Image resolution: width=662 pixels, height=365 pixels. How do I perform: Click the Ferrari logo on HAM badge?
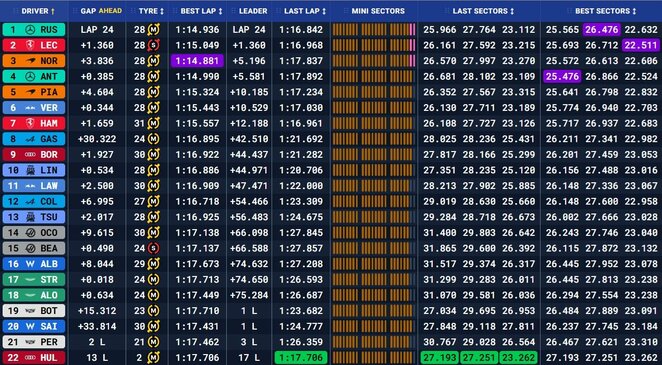[30, 123]
